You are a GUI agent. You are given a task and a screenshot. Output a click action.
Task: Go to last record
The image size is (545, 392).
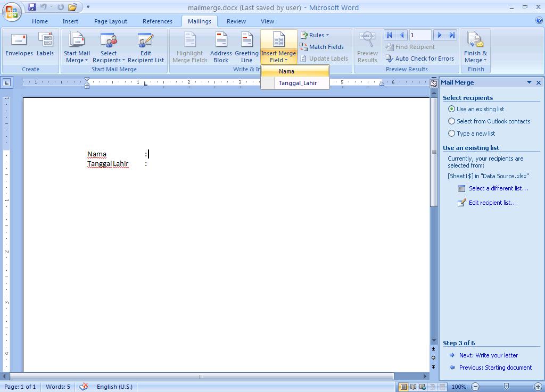click(x=452, y=35)
